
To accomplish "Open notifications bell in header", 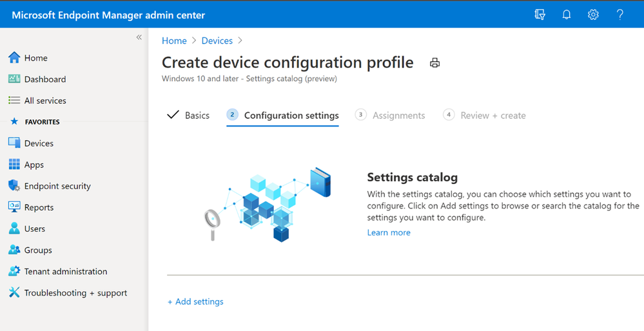I will [x=567, y=15].
